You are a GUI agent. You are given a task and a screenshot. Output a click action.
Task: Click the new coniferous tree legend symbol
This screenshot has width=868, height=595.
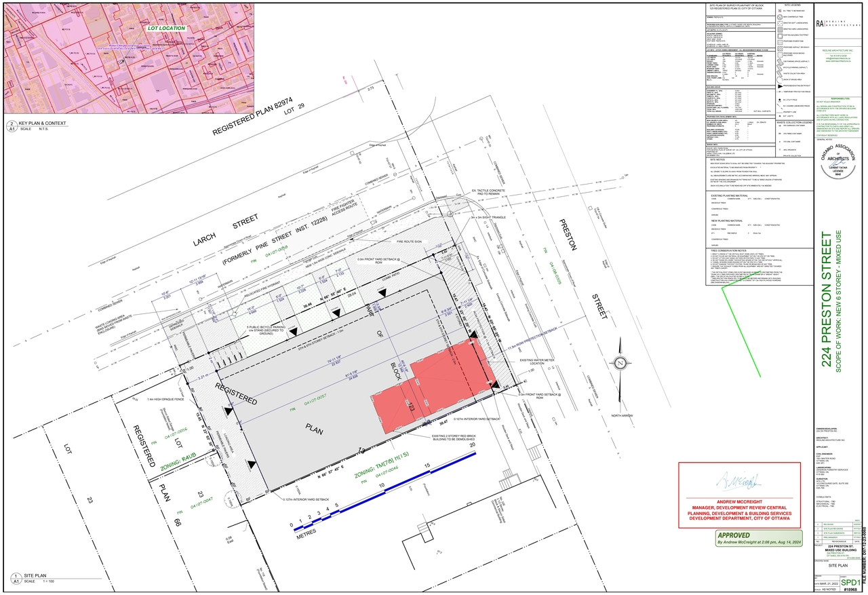click(x=778, y=17)
